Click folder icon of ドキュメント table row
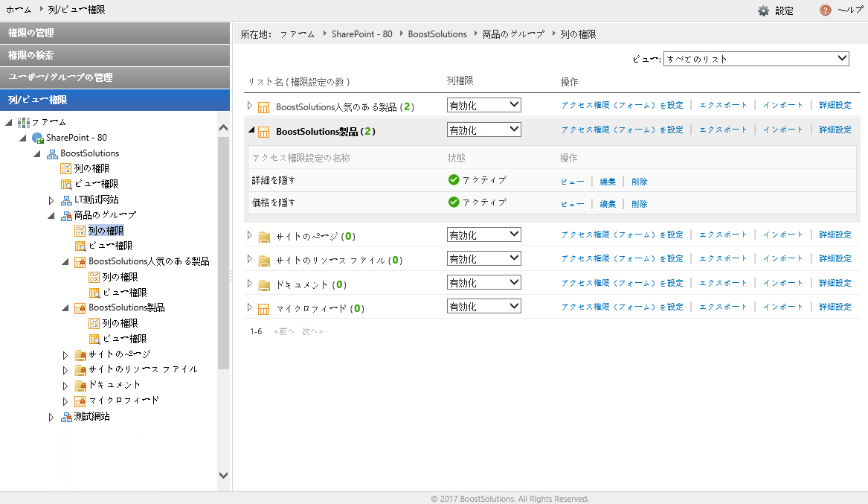 [x=264, y=285]
